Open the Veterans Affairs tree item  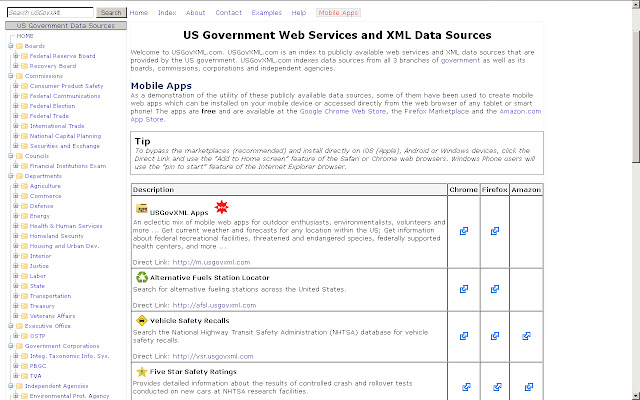(52, 316)
